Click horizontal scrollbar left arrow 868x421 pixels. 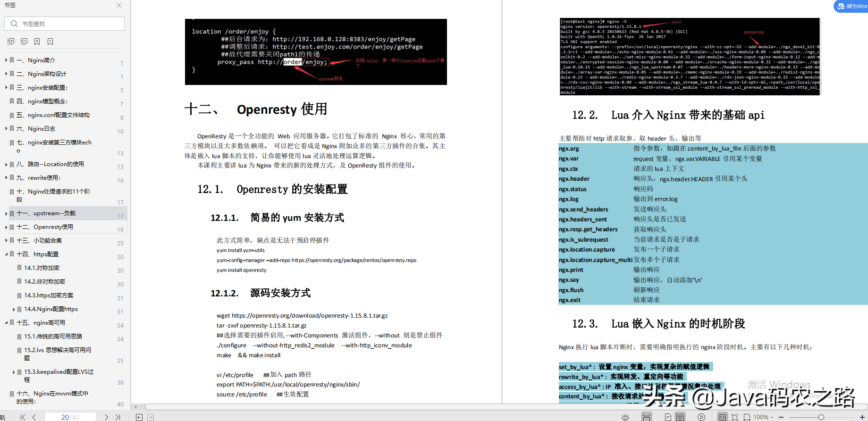[x=136, y=407]
